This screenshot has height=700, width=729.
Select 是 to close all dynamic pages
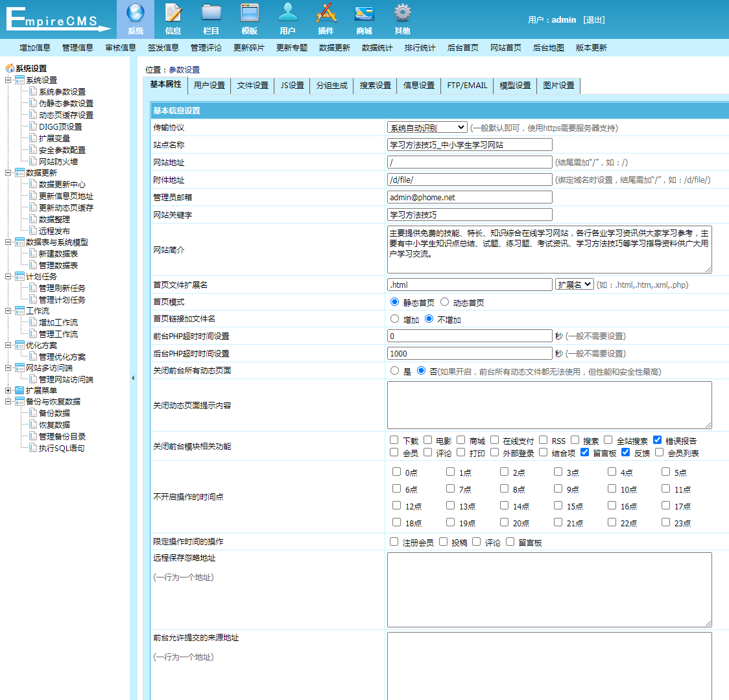(x=395, y=371)
